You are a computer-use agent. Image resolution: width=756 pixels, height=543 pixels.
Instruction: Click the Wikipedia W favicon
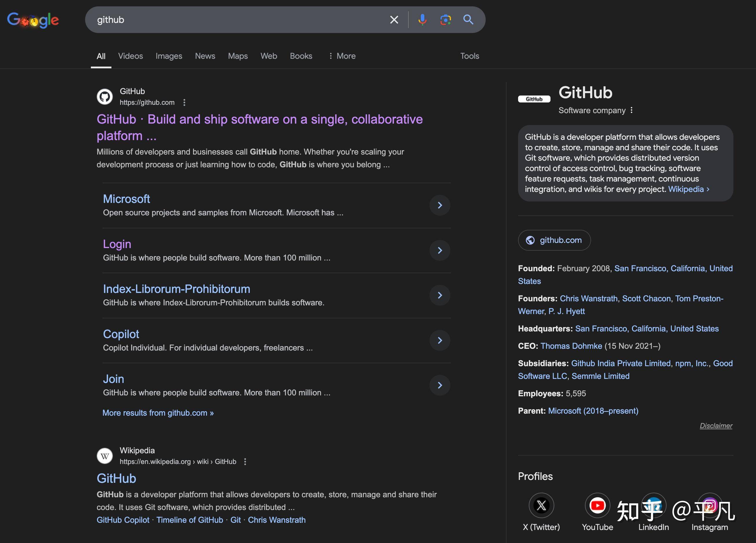(x=105, y=456)
